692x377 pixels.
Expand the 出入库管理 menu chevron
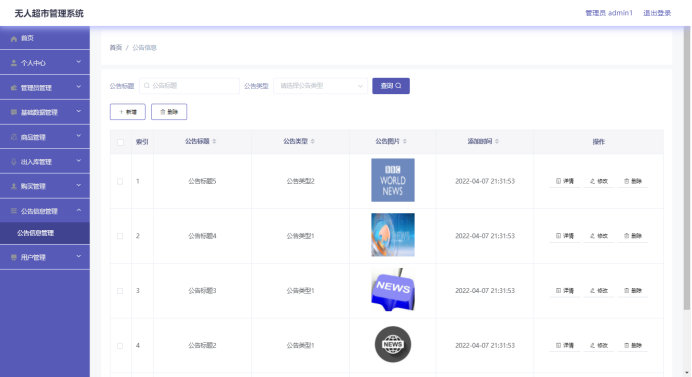[79, 161]
